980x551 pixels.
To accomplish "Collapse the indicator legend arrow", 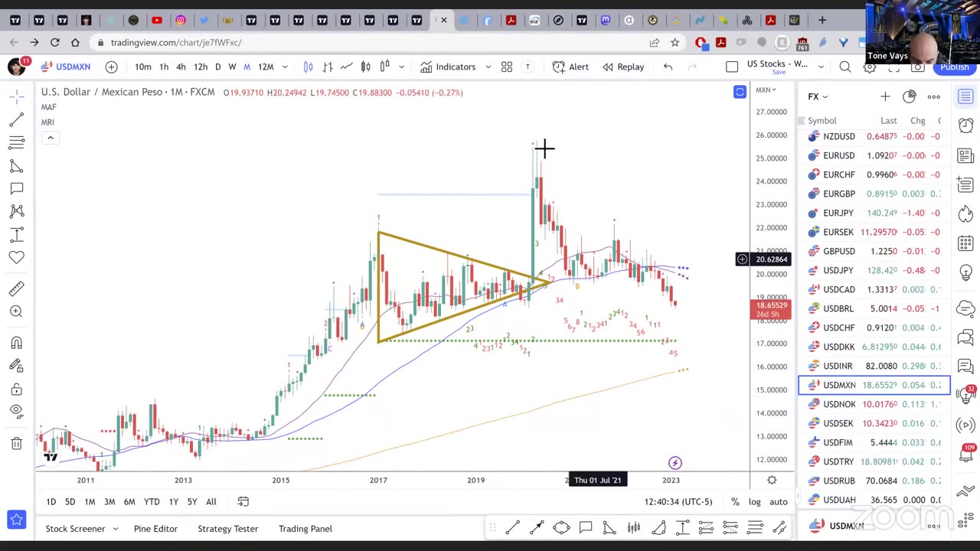I will (50, 138).
